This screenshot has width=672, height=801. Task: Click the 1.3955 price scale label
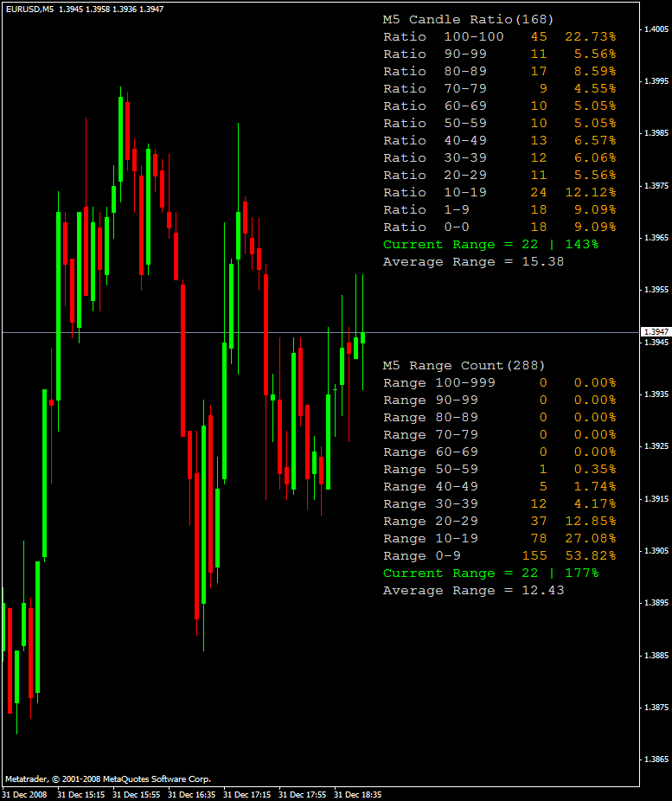[x=656, y=290]
